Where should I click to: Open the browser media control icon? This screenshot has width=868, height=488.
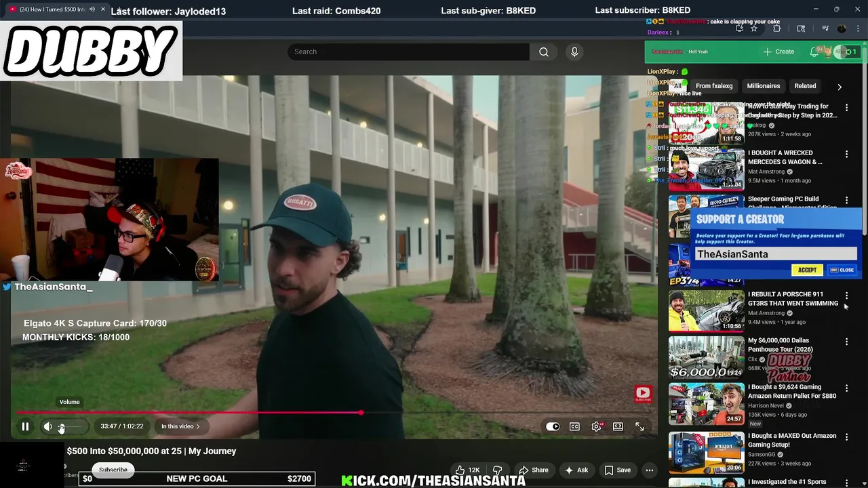[x=825, y=28]
